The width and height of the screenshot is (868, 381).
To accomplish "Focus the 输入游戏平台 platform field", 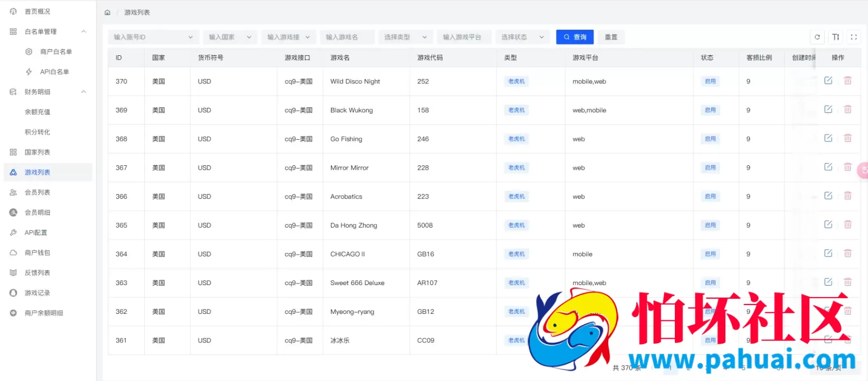I will [x=464, y=37].
